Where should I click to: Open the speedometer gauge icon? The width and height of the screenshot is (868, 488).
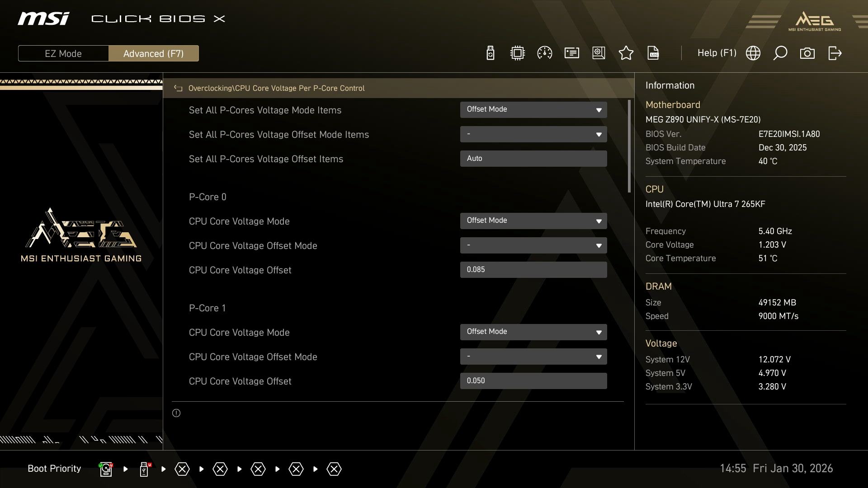tap(544, 53)
